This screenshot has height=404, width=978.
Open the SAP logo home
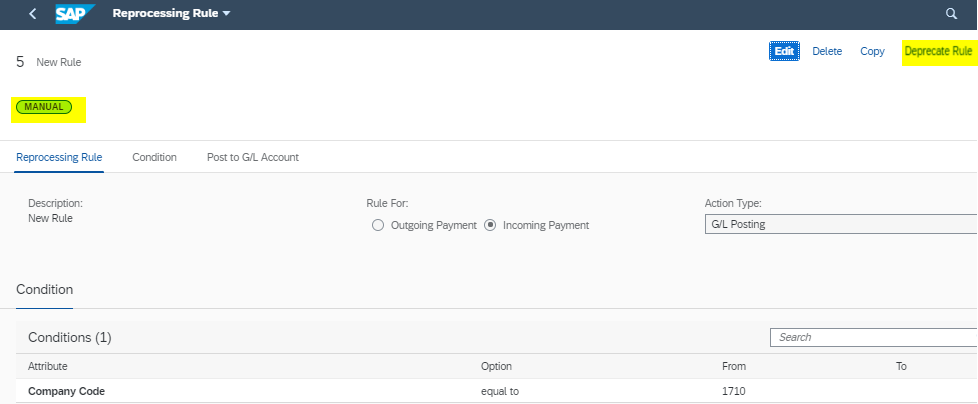pyautogui.click(x=75, y=14)
